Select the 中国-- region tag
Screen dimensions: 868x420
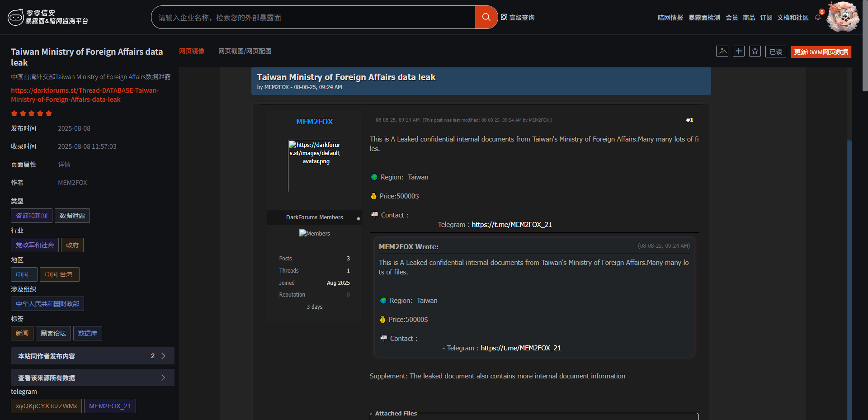click(x=24, y=274)
